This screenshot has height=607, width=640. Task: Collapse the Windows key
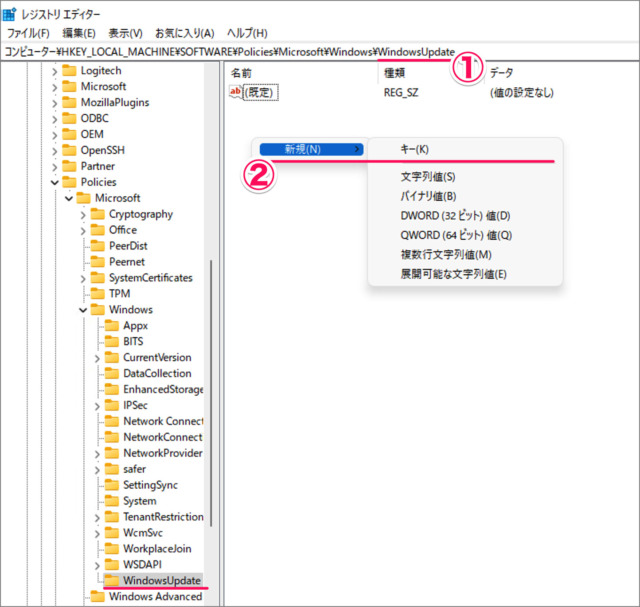(83, 310)
